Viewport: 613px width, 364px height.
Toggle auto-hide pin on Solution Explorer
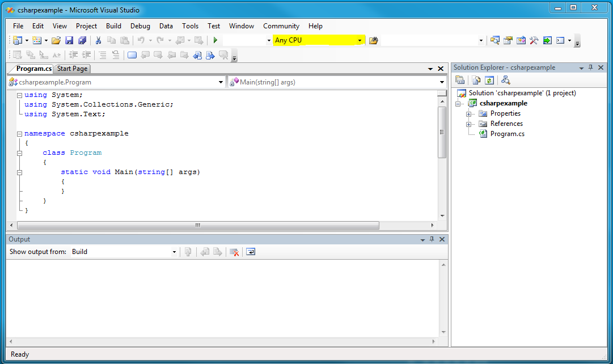point(591,67)
